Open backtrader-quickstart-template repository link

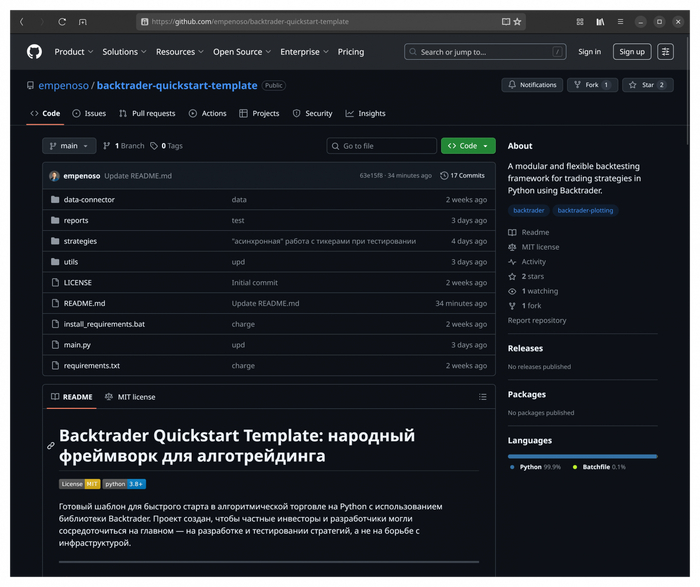tap(177, 85)
